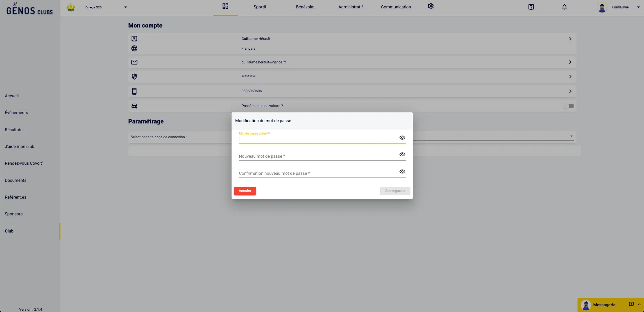The image size is (644, 312).
Task: Go to Événements in the sidebar
Action: 16,113
